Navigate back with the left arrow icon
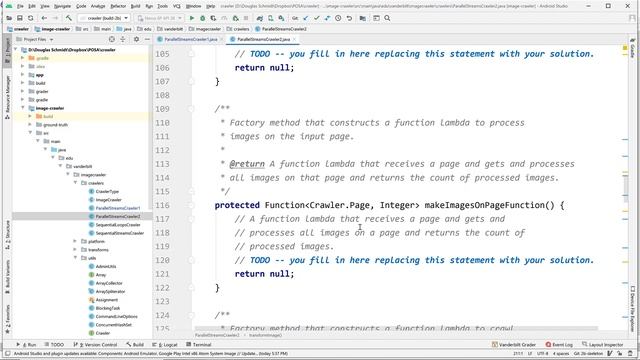This screenshot has width=640, height=360. [44, 18]
